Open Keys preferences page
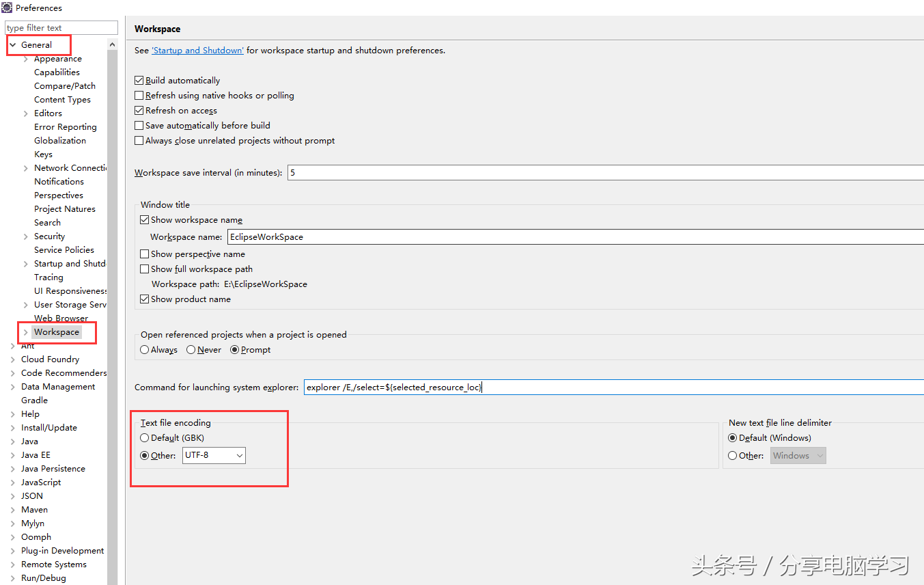This screenshot has width=924, height=585. [43, 154]
